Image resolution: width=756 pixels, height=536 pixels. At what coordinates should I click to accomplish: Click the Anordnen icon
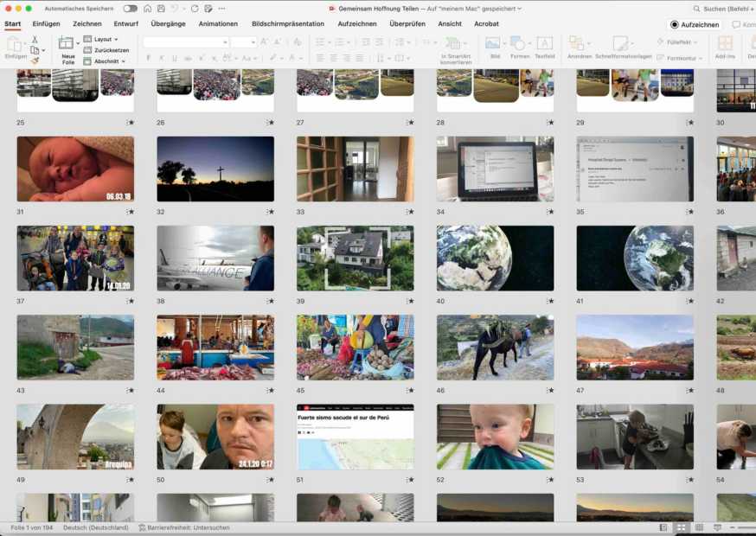577,43
